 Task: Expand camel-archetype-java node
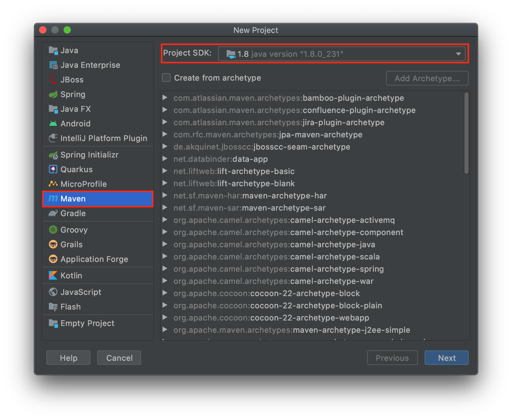[x=165, y=244]
